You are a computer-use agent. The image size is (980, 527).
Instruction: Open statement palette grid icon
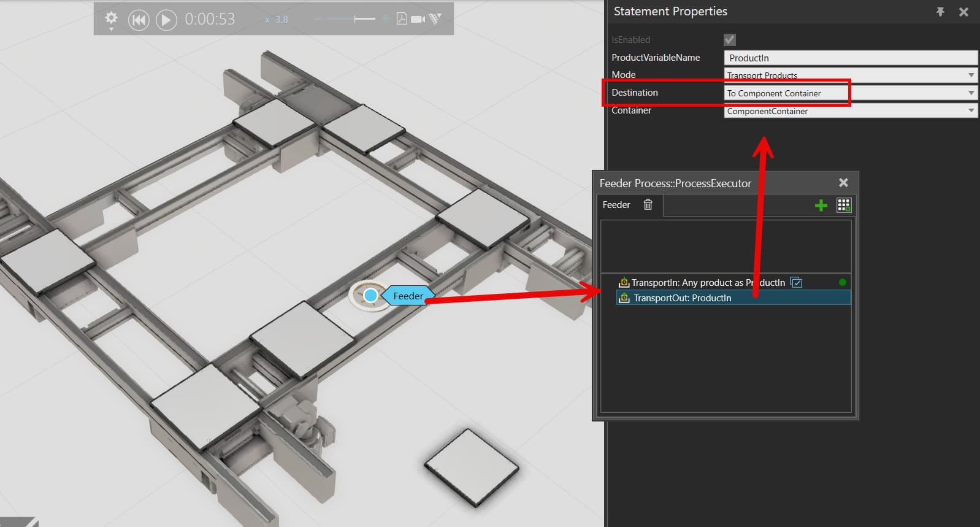tap(844, 205)
